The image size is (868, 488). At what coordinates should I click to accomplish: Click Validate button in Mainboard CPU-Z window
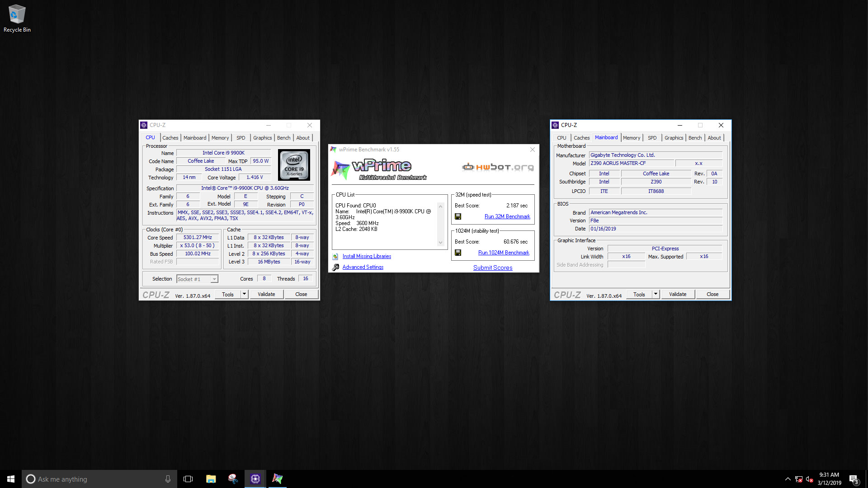(677, 294)
